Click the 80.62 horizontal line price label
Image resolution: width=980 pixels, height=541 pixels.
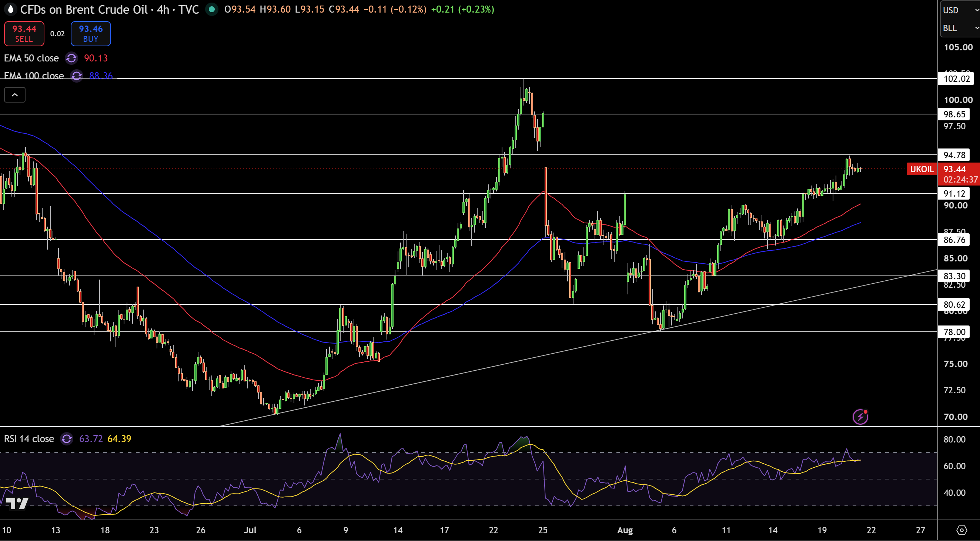954,304
